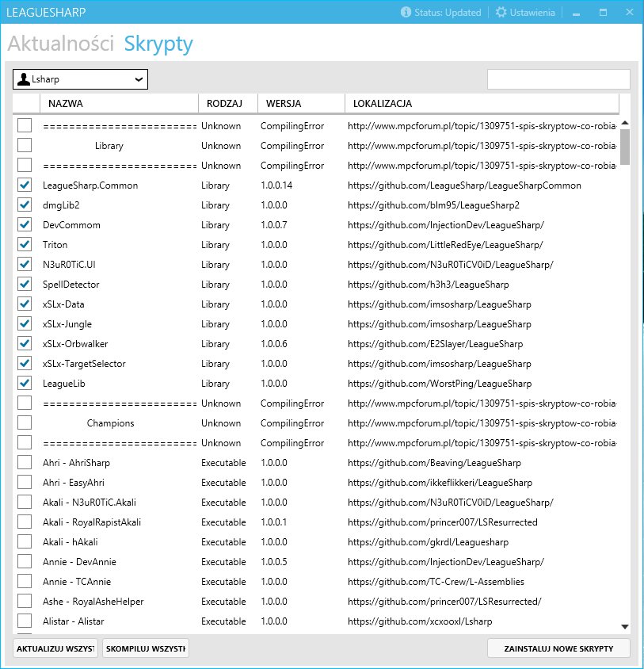Click the LittleRedEye/LeagueSharp github location

(445, 245)
